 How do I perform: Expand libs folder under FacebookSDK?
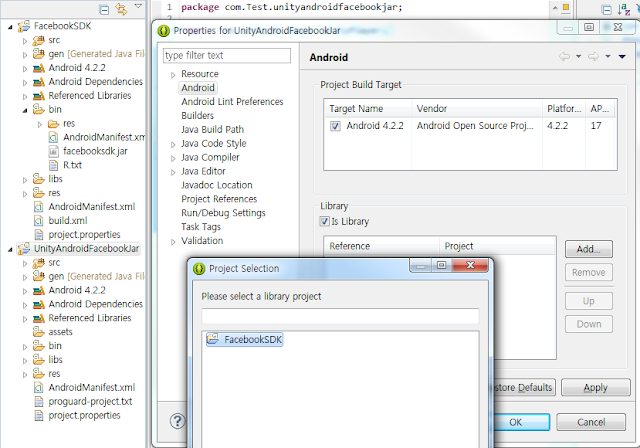[25, 180]
